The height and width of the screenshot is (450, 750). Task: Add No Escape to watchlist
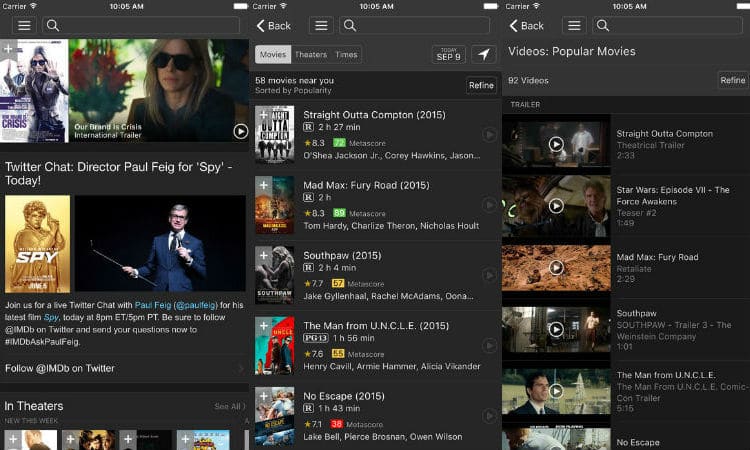[263, 396]
